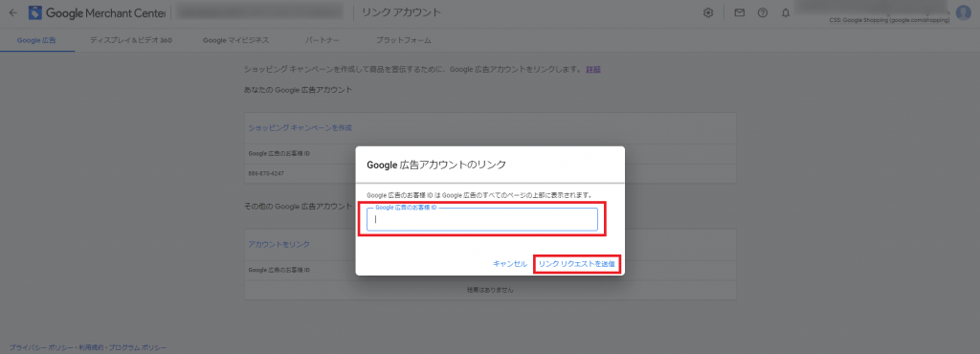Viewport: 980px width, 354px height.
Task: Open the プライバシー ポリシー footer link
Action: point(42,347)
